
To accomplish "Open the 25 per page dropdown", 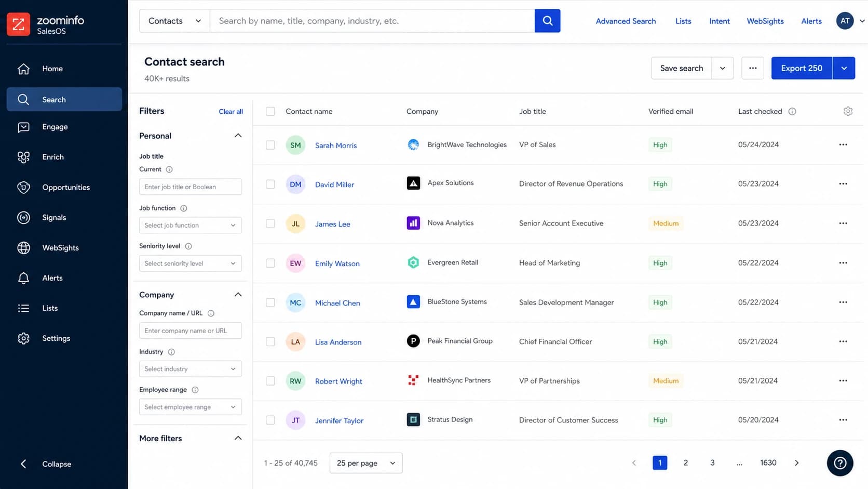I will 366,463.
